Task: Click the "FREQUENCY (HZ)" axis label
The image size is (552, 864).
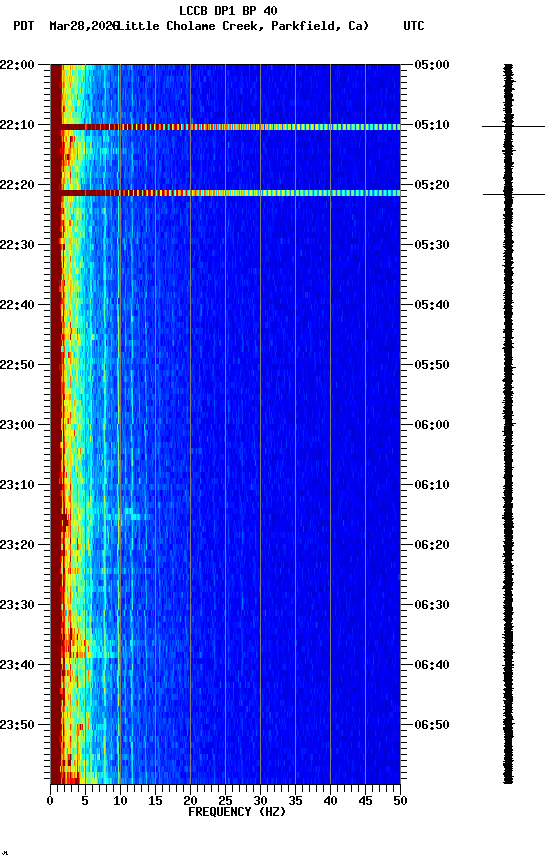Action: point(237,812)
